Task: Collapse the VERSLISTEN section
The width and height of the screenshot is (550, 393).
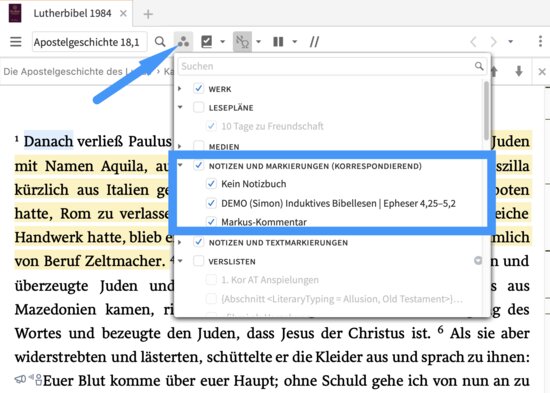Action: click(180, 261)
